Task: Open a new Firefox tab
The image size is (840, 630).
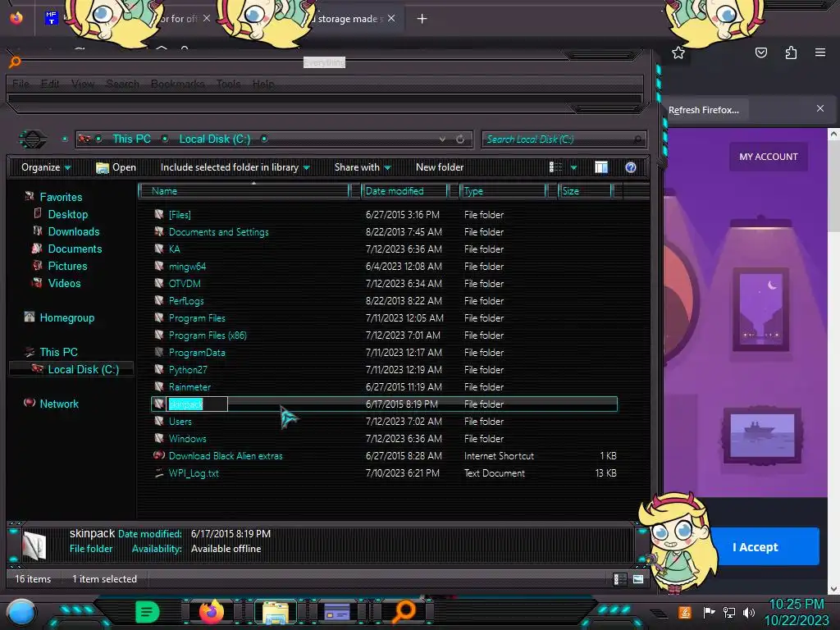Action: pos(422,19)
